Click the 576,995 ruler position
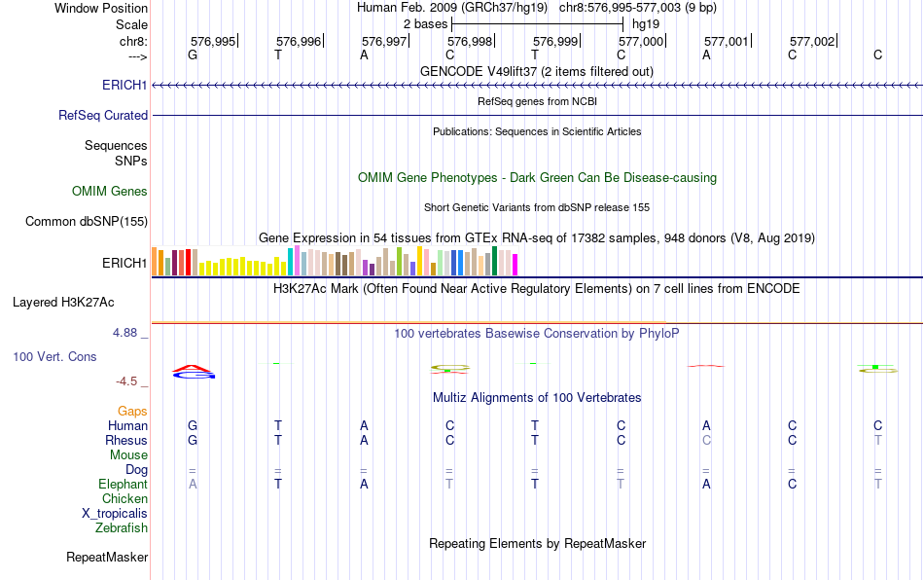Screen dimensions: 924x580 (213, 41)
